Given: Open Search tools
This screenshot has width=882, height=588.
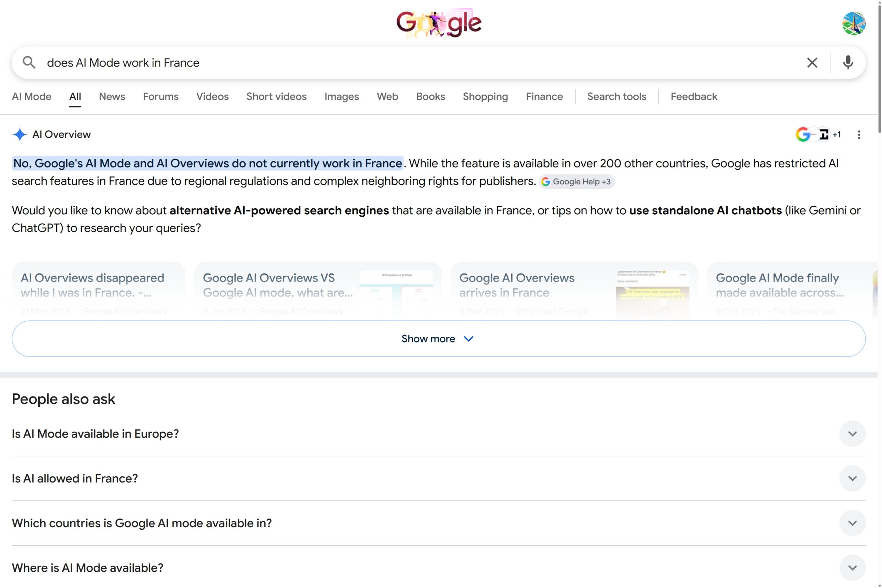Looking at the screenshot, I should coord(616,96).
